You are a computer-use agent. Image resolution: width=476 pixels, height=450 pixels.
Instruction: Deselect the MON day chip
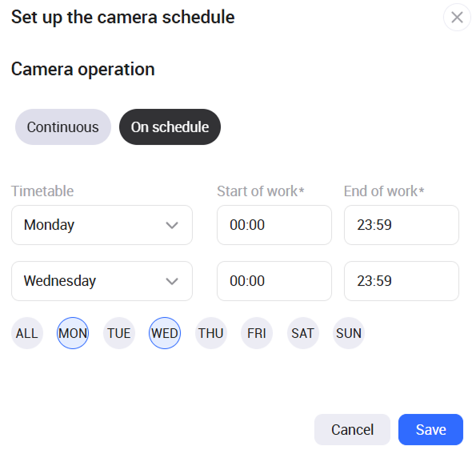73,333
